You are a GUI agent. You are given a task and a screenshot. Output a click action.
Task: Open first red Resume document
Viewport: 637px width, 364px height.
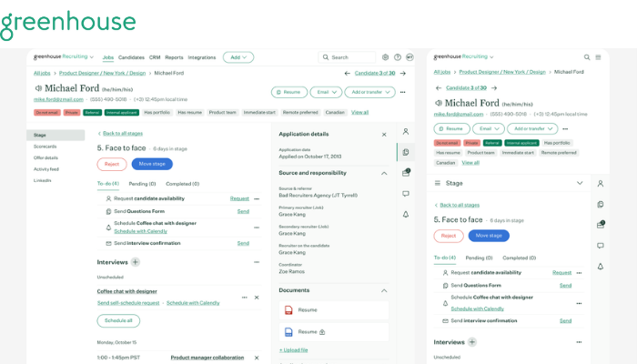tap(334, 310)
